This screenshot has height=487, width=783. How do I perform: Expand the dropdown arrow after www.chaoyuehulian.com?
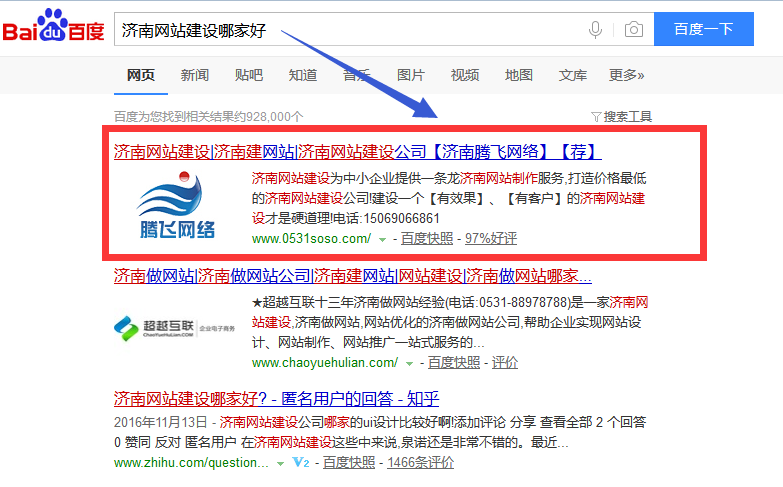409,364
